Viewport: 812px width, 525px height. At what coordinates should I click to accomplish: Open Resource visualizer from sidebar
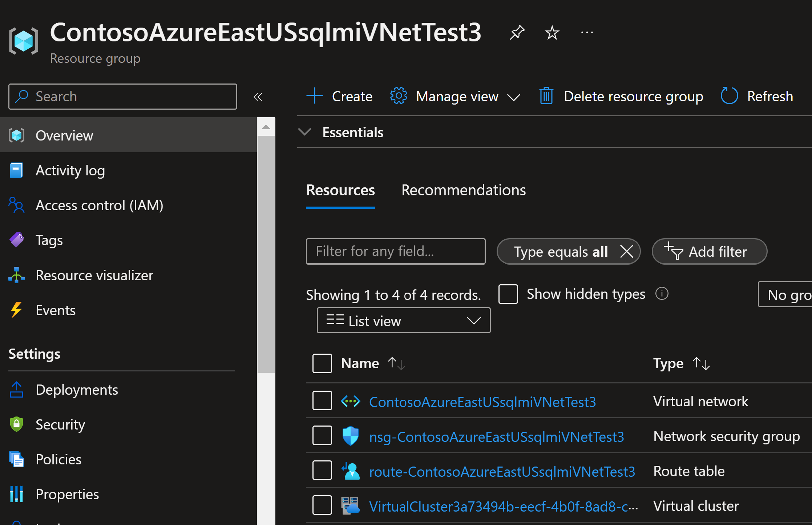[x=94, y=275]
